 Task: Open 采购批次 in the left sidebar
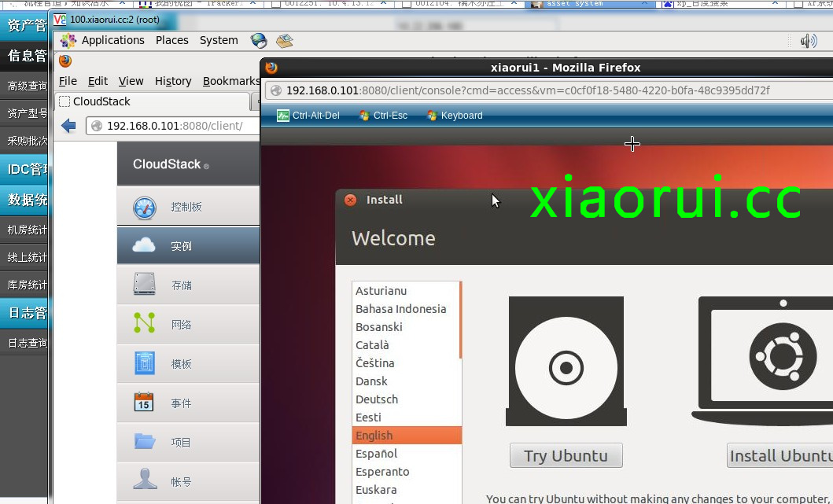point(27,141)
